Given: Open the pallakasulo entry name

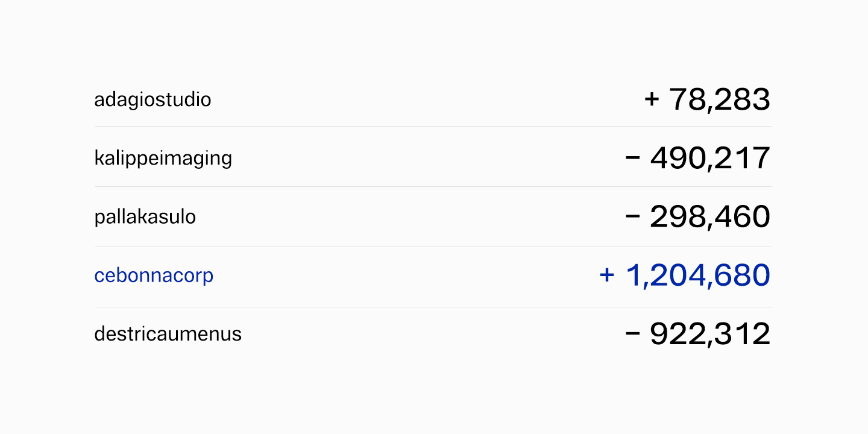Looking at the screenshot, I should [x=145, y=216].
